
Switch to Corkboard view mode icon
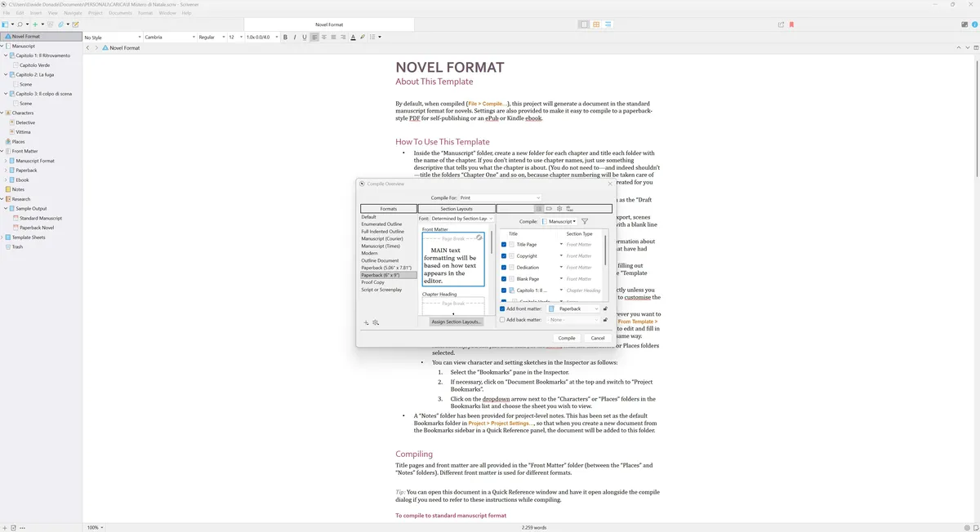(597, 24)
